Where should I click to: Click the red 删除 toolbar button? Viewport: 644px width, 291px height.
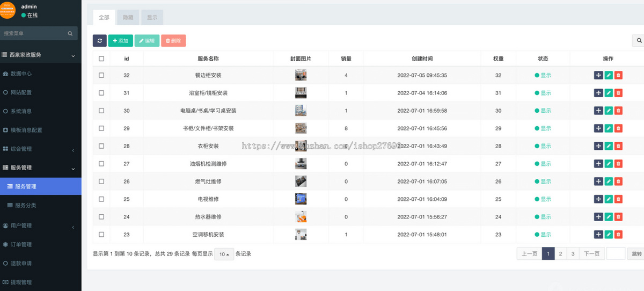173,41
